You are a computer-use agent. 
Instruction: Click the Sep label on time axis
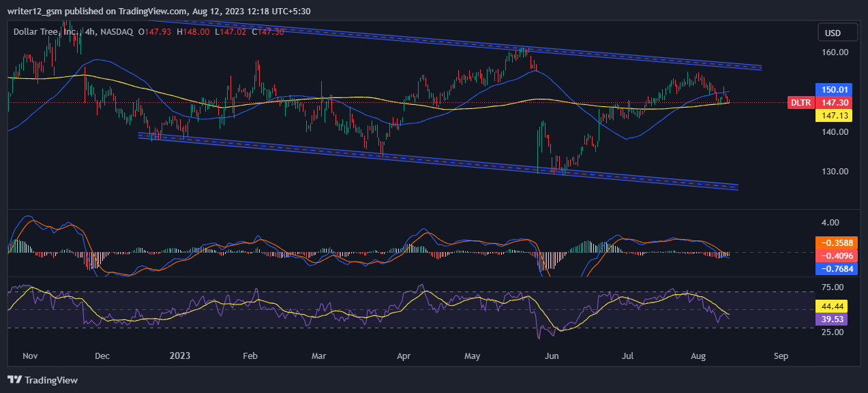[781, 356]
